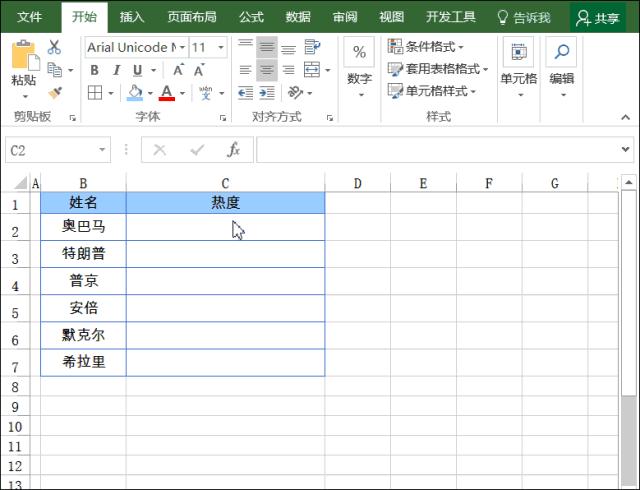This screenshot has width=640, height=490.
Task: Toggle bold formatting
Action: (94, 70)
